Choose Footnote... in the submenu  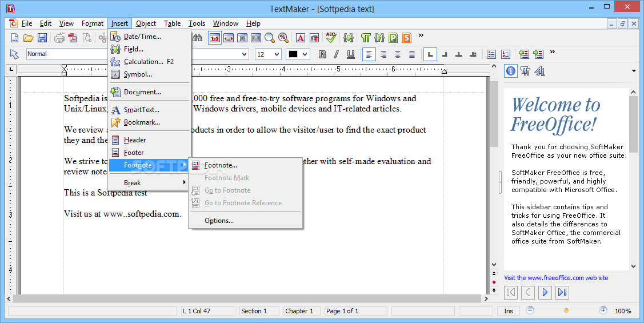pos(245,165)
